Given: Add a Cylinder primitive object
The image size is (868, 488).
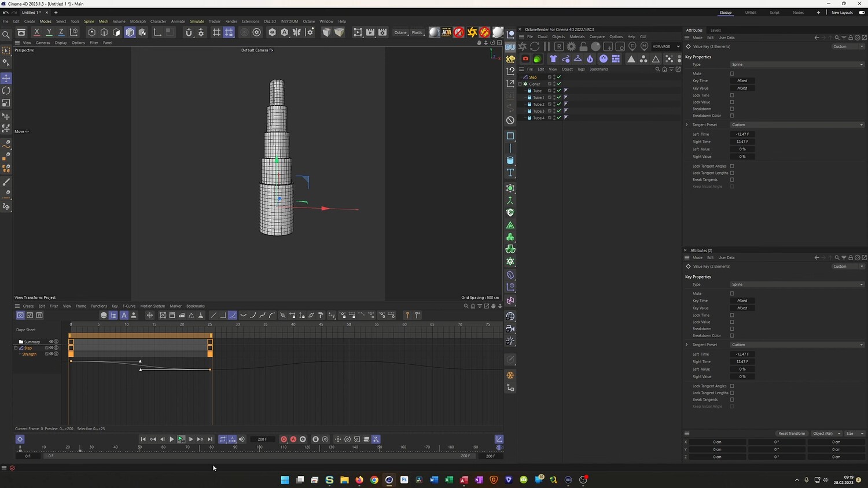Looking at the screenshot, I should (510, 160).
